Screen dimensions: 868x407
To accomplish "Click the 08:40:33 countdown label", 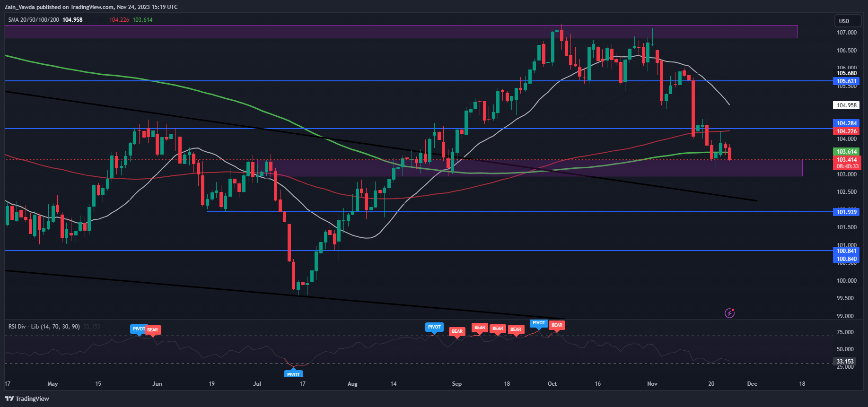I will [846, 166].
